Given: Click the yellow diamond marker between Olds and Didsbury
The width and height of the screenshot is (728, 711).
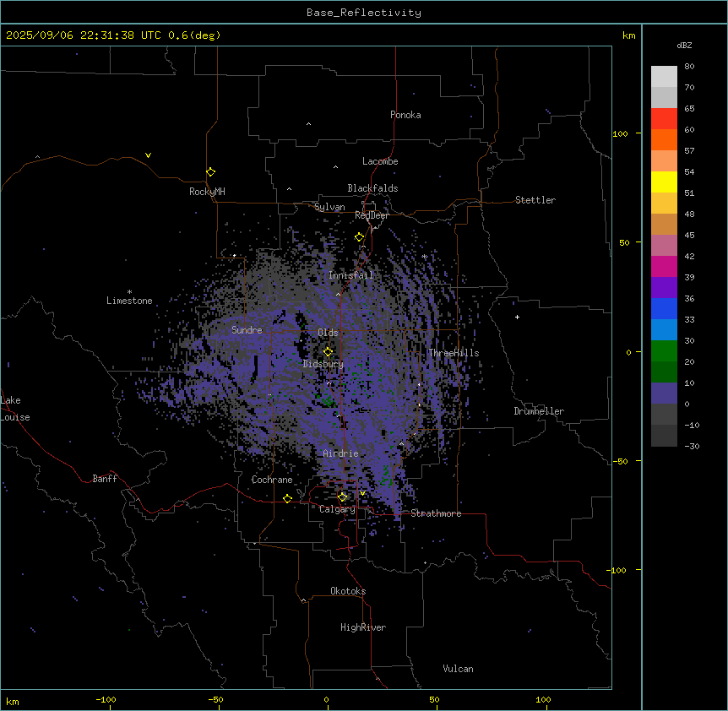Looking at the screenshot, I should click(328, 351).
